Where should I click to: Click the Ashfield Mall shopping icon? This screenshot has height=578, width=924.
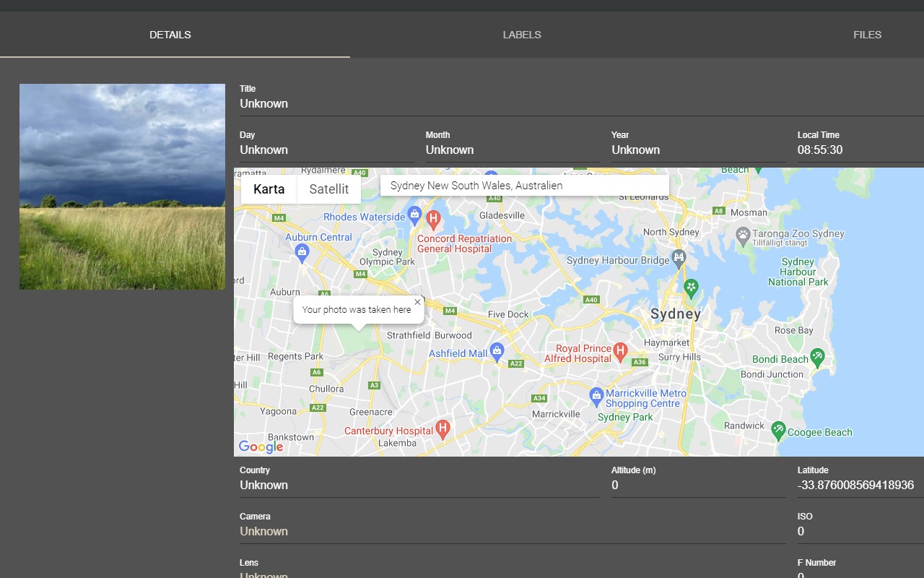[497, 350]
